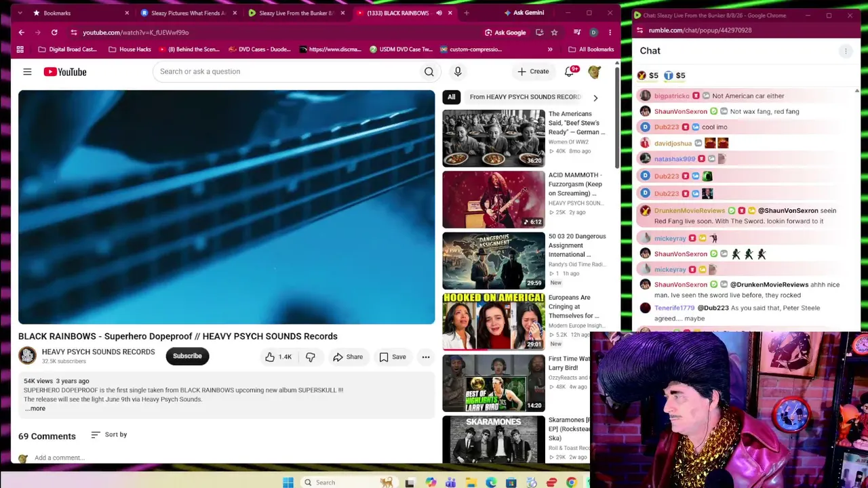Open the comments Sort by menu
This screenshot has width=868, height=488.
coord(109,434)
